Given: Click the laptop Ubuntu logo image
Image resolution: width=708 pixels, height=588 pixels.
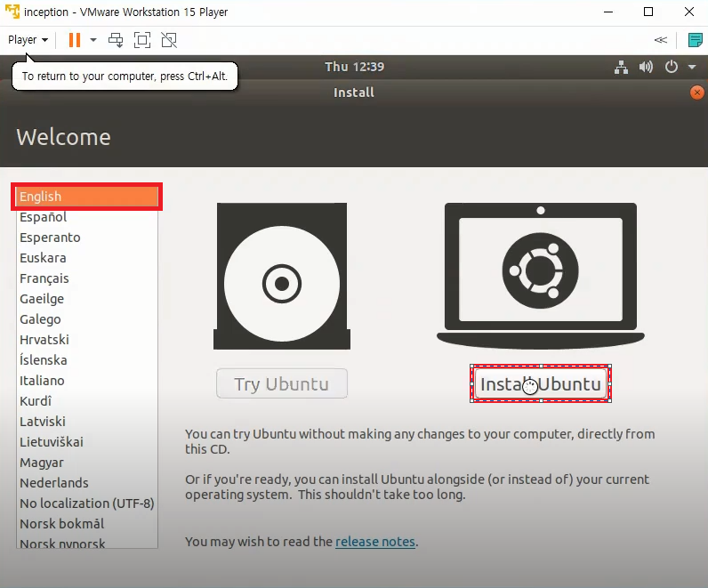Looking at the screenshot, I should [541, 276].
